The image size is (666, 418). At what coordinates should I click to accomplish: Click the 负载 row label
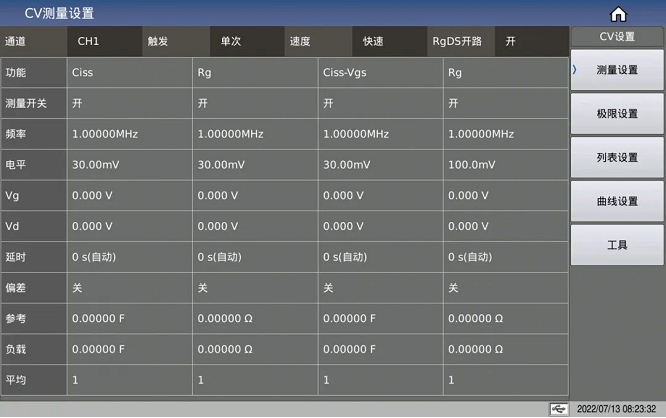click(34, 349)
